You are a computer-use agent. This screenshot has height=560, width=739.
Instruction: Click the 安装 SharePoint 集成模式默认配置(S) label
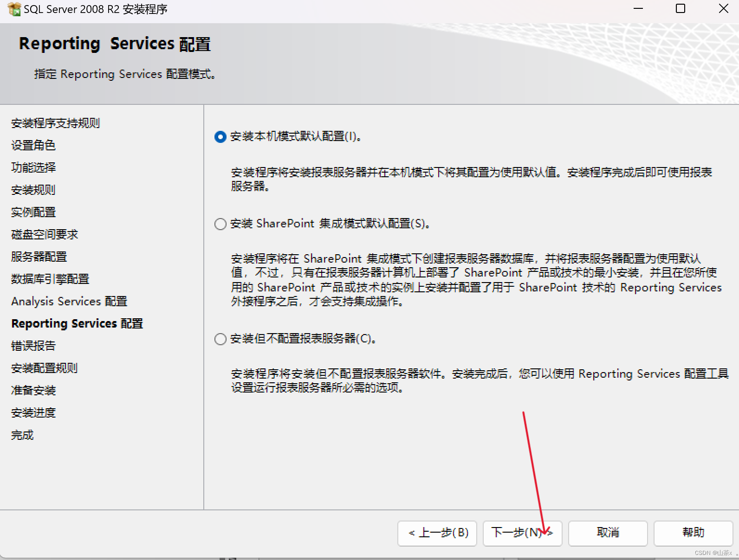coord(330,224)
